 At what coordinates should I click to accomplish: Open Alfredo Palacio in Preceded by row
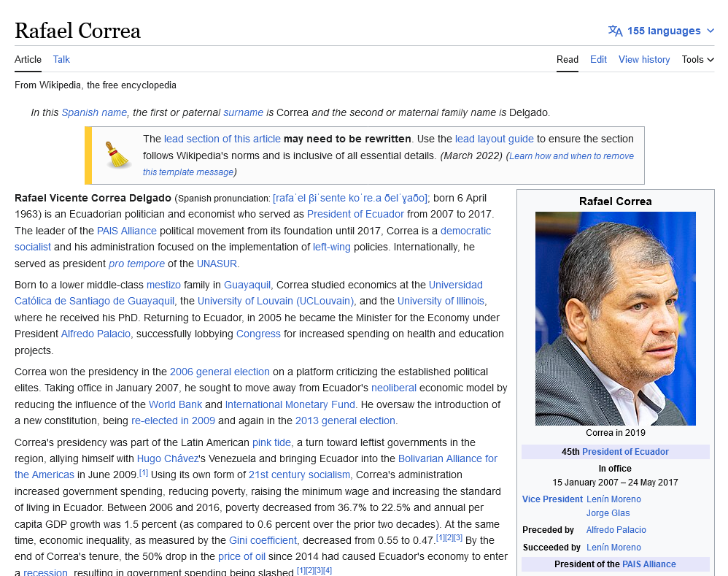point(616,529)
